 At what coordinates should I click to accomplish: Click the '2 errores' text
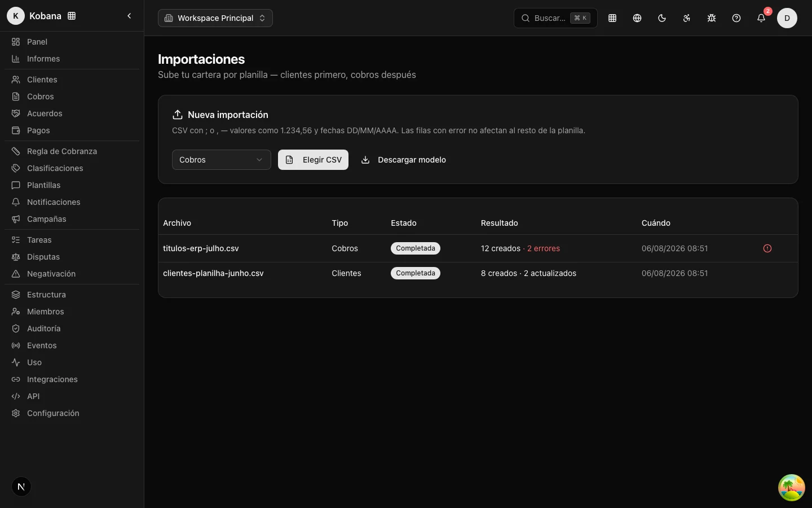tap(544, 248)
